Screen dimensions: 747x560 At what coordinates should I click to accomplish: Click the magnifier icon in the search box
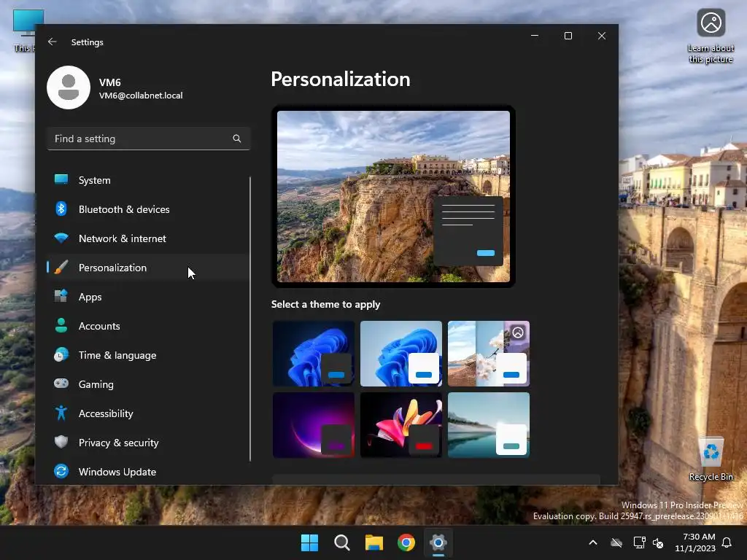point(237,139)
